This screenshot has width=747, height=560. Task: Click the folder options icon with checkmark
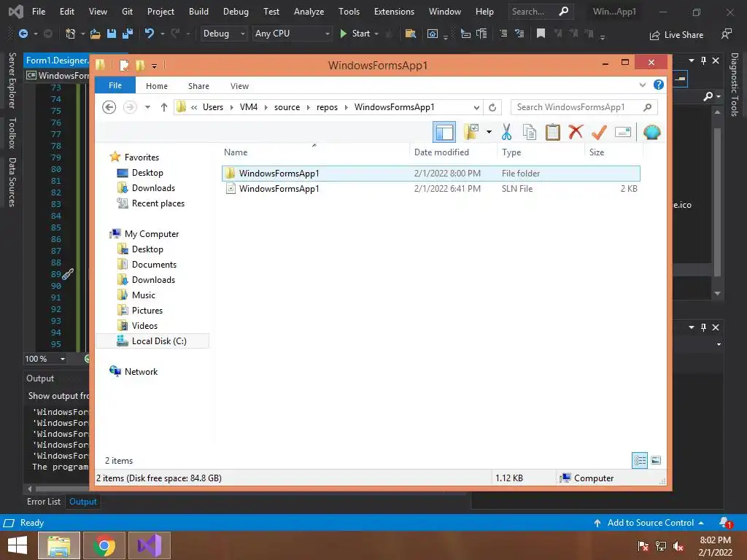point(471,132)
